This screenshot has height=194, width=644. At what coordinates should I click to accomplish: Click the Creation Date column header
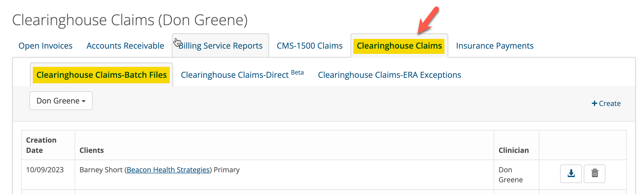pyautogui.click(x=41, y=145)
